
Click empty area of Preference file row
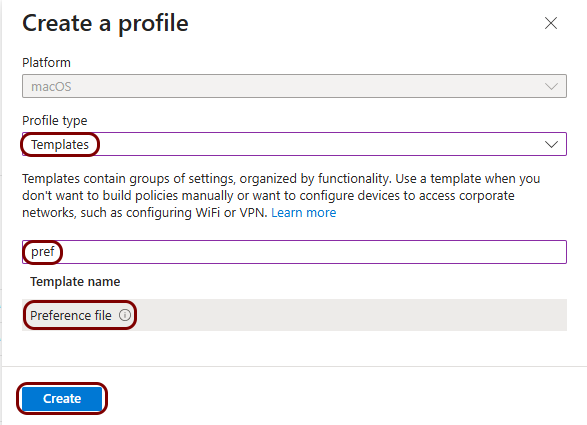(348, 315)
